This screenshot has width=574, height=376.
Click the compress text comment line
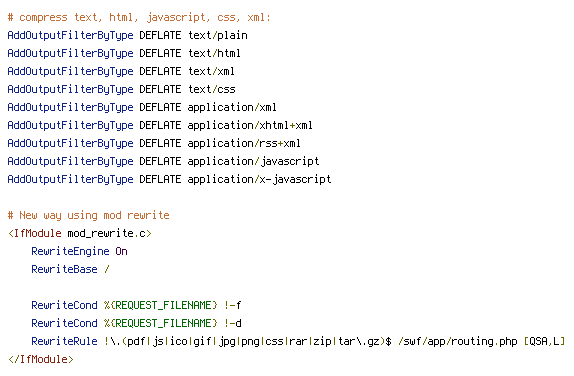coord(139,18)
